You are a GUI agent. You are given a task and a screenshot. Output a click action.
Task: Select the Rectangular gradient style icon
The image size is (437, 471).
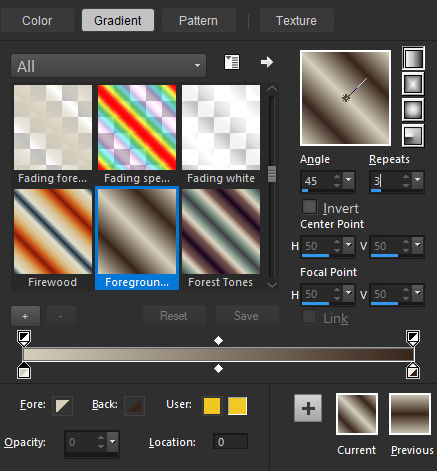point(413,84)
